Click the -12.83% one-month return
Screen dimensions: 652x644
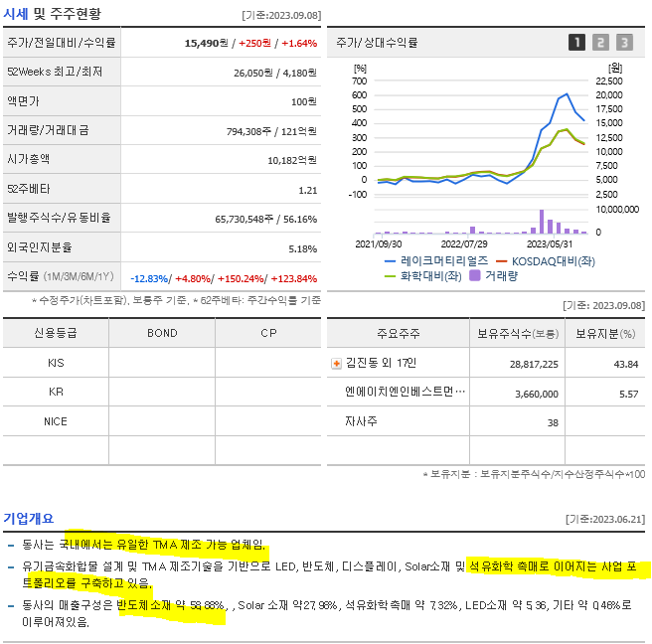click(x=149, y=278)
